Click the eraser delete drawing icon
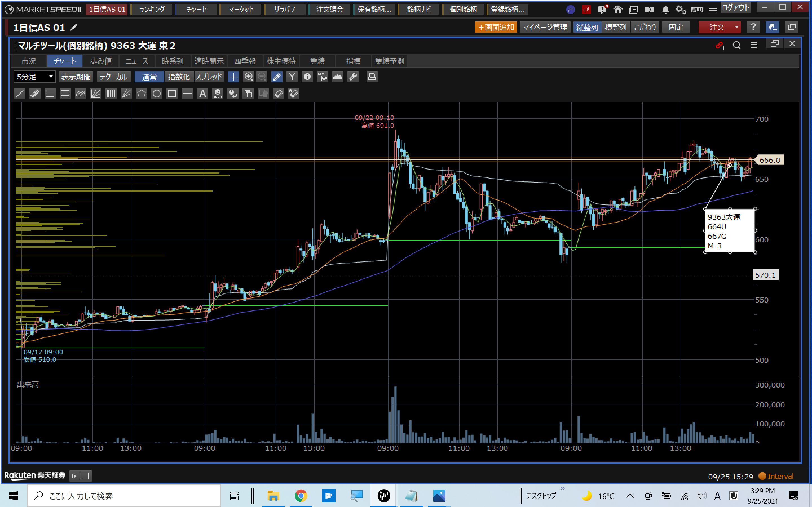 [x=279, y=94]
